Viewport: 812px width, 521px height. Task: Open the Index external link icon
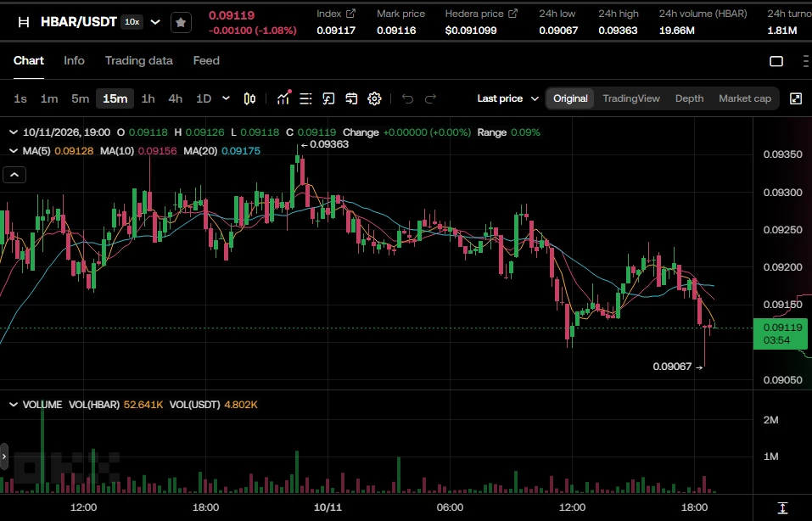350,14
